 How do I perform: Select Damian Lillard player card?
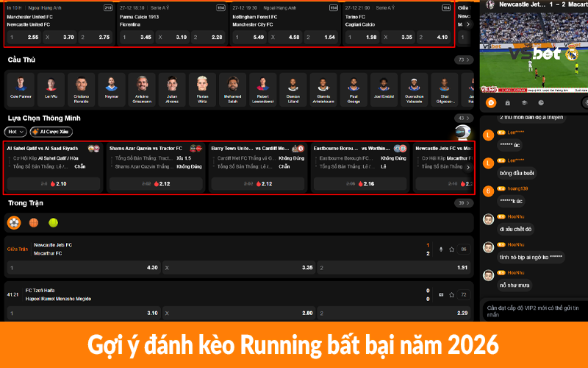(293, 89)
